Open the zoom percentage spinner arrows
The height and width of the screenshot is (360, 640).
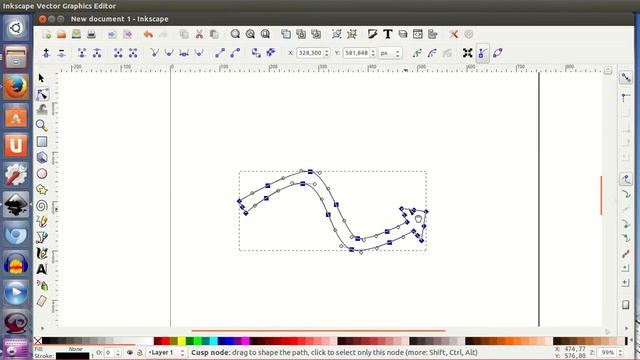[x=620, y=352]
